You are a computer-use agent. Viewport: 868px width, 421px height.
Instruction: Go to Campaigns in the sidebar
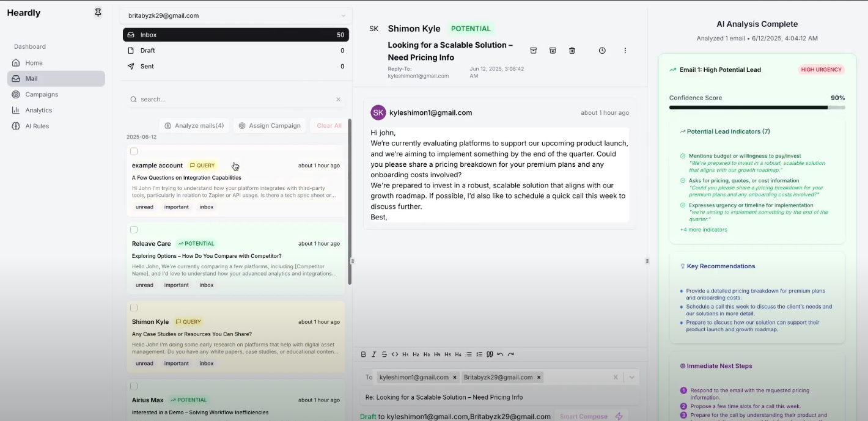(56, 95)
